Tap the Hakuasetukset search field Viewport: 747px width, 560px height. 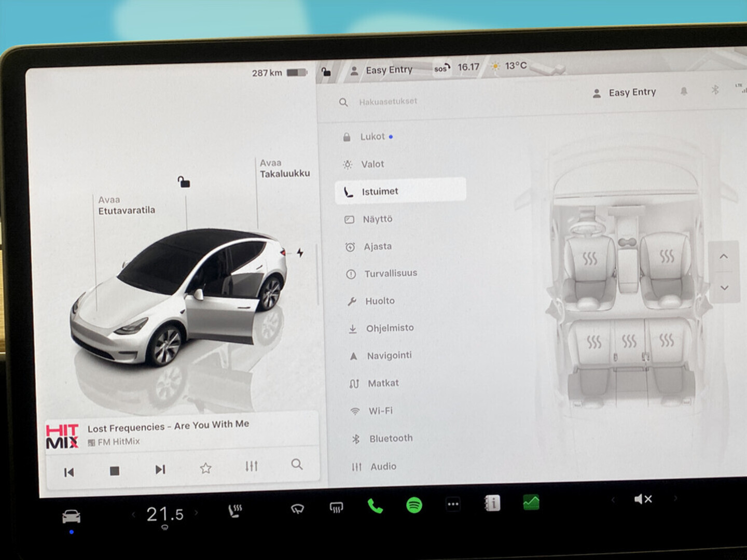pos(388,101)
